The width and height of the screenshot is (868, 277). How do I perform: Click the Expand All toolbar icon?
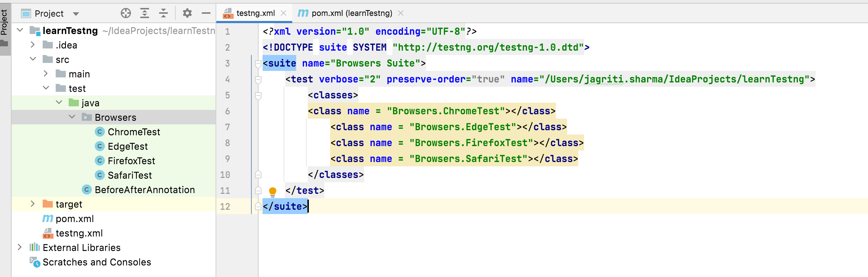(x=145, y=13)
